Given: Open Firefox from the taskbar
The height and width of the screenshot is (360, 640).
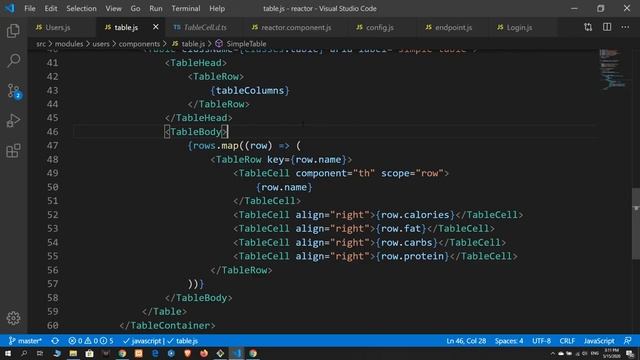Looking at the screenshot, I should point(204,353).
